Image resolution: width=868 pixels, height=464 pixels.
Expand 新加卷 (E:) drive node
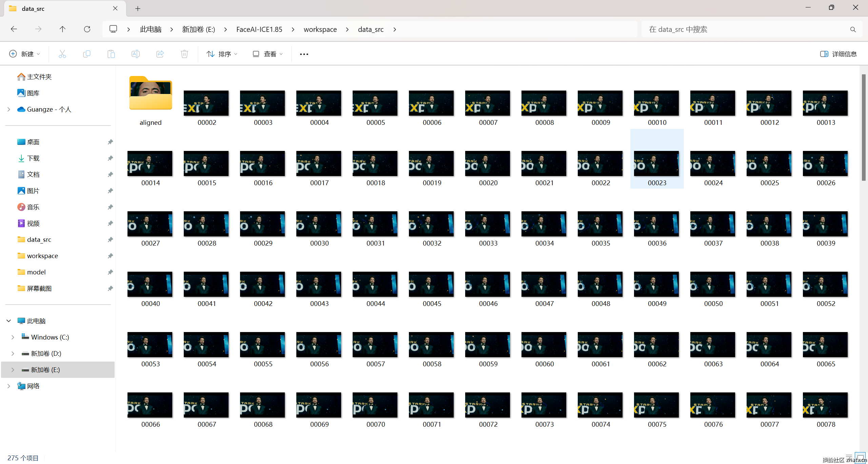pos(13,370)
